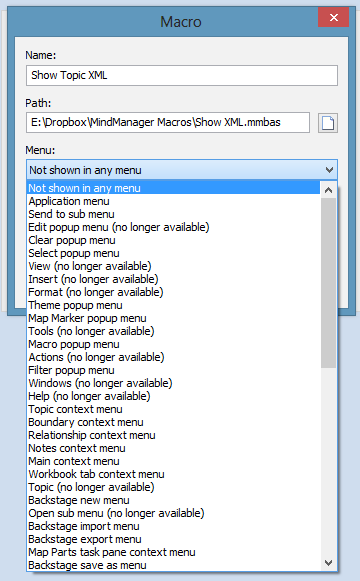Click the Name field containing Show Topic XML

[182, 75]
